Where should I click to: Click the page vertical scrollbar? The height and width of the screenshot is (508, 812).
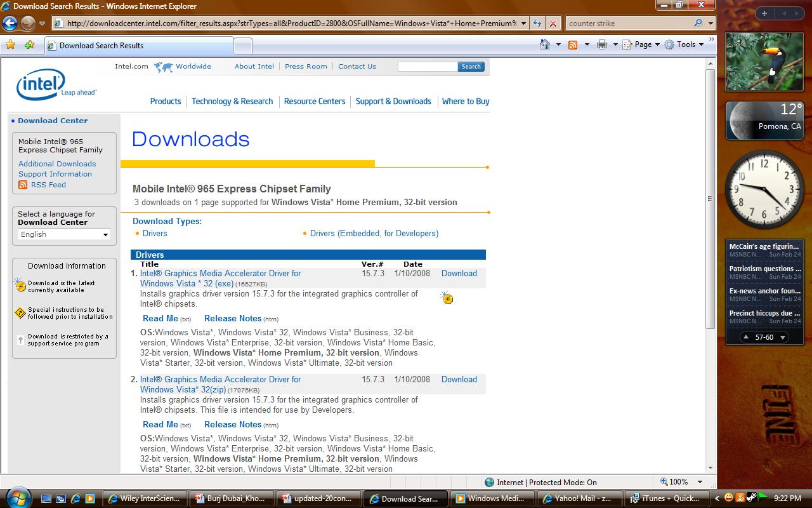click(710, 199)
